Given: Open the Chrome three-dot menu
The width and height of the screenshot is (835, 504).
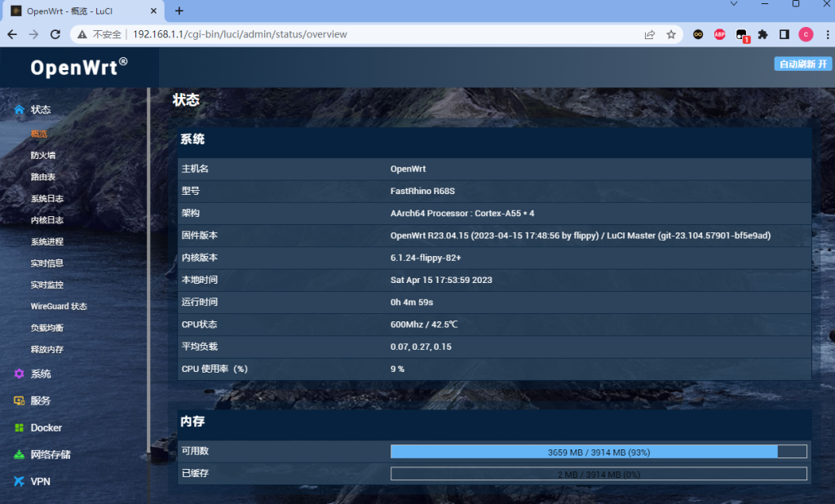Looking at the screenshot, I should click(x=828, y=34).
